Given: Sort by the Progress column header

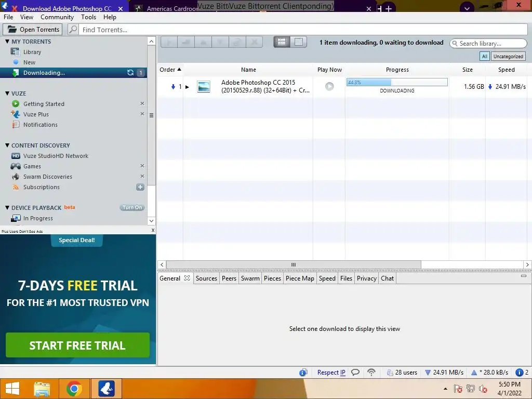Looking at the screenshot, I should [x=397, y=70].
